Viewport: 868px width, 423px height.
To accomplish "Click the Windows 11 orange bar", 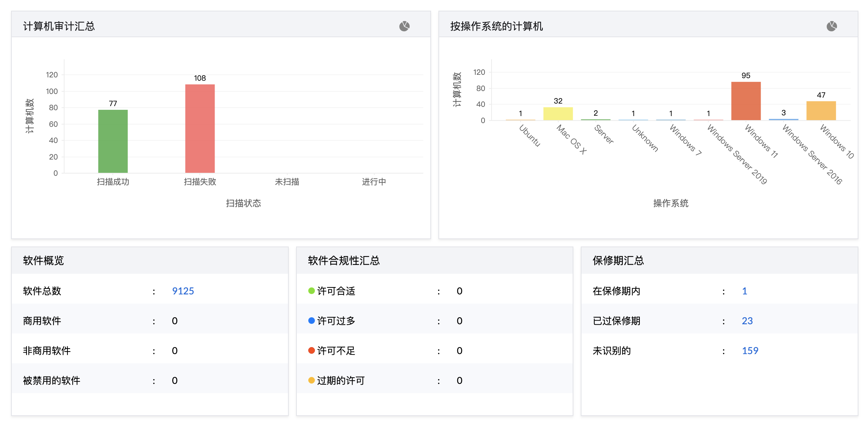I will pyautogui.click(x=746, y=101).
